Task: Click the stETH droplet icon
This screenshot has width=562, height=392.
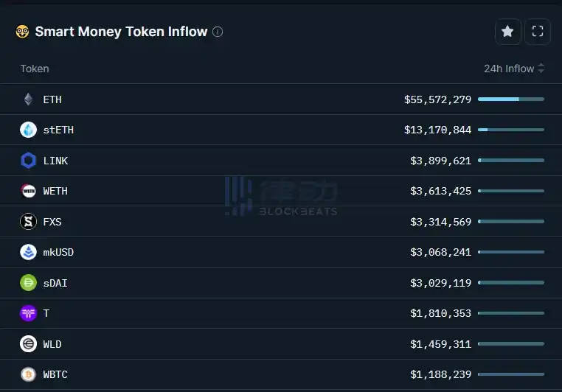Action: (28, 130)
